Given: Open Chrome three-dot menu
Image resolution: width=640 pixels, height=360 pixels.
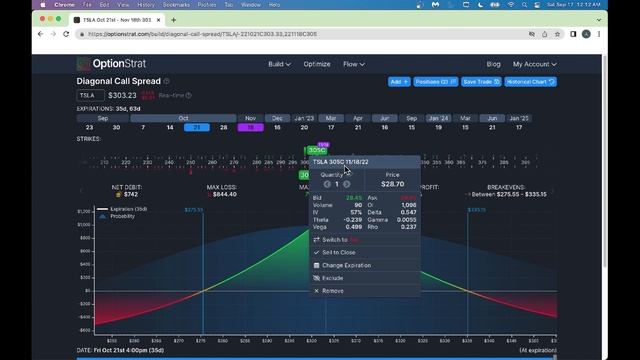Looking at the screenshot, I should (x=599, y=34).
